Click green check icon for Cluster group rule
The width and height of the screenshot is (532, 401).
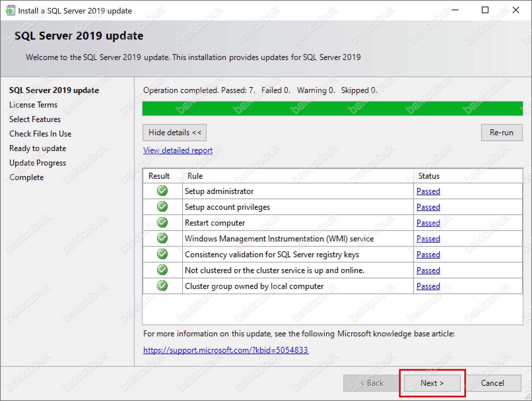pos(162,286)
